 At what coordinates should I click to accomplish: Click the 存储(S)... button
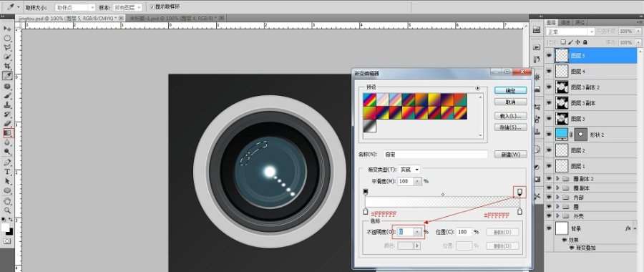click(510, 128)
